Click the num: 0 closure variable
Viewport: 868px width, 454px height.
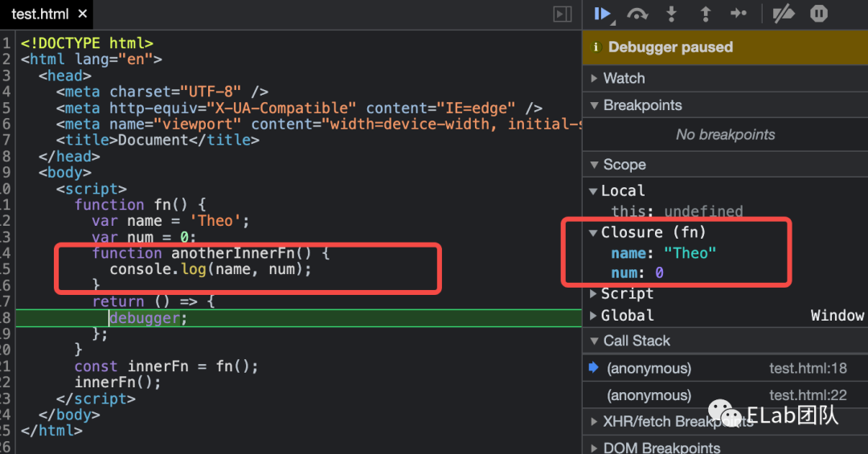point(637,273)
